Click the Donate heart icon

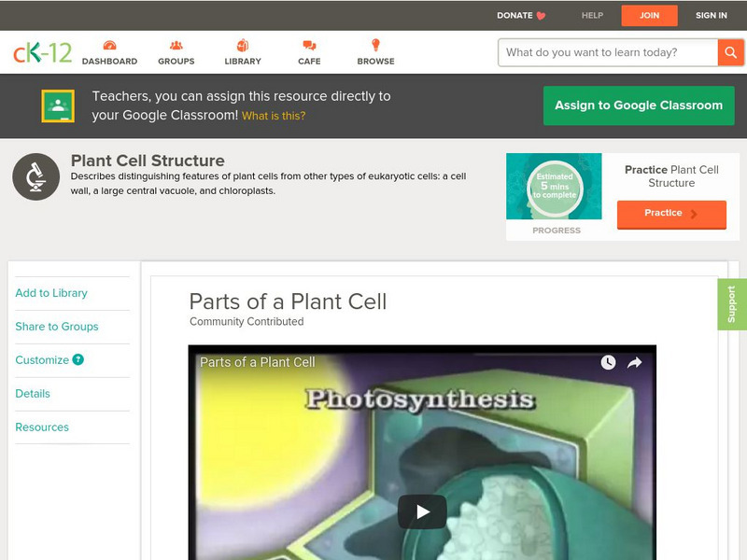click(541, 16)
